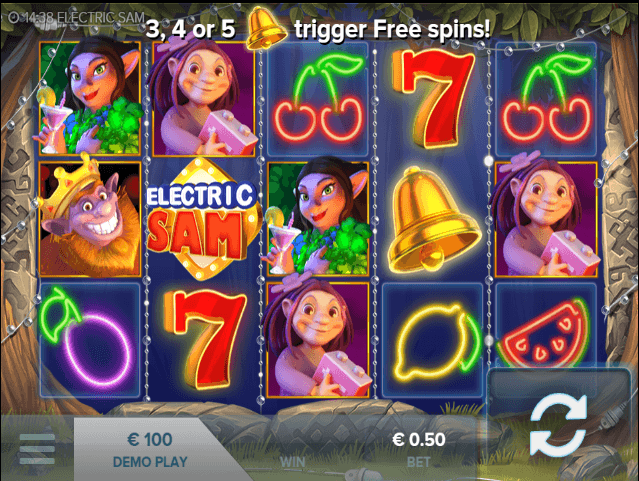639x481 pixels.
Task: Open the hamburger menu
Action: click(x=37, y=449)
